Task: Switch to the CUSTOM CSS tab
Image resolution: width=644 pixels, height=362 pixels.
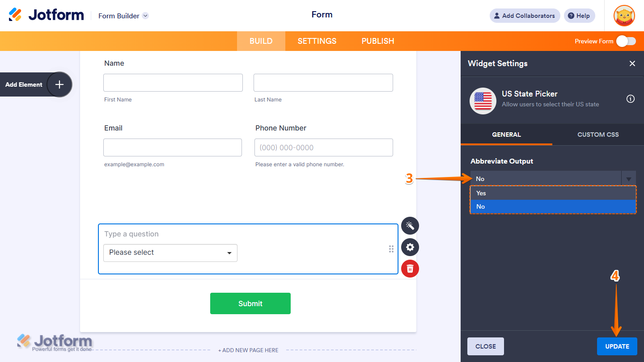Action: [598, 134]
